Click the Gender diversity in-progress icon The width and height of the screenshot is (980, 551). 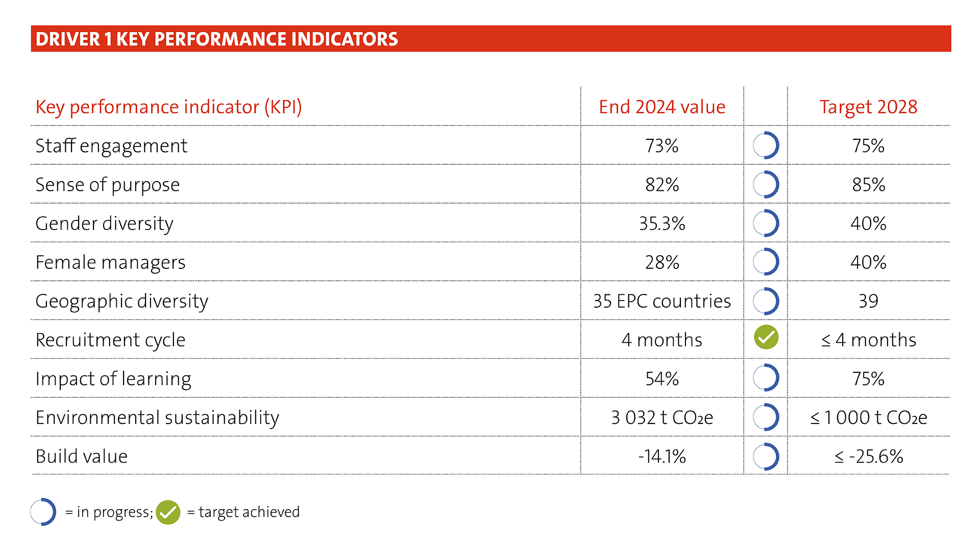click(x=766, y=223)
